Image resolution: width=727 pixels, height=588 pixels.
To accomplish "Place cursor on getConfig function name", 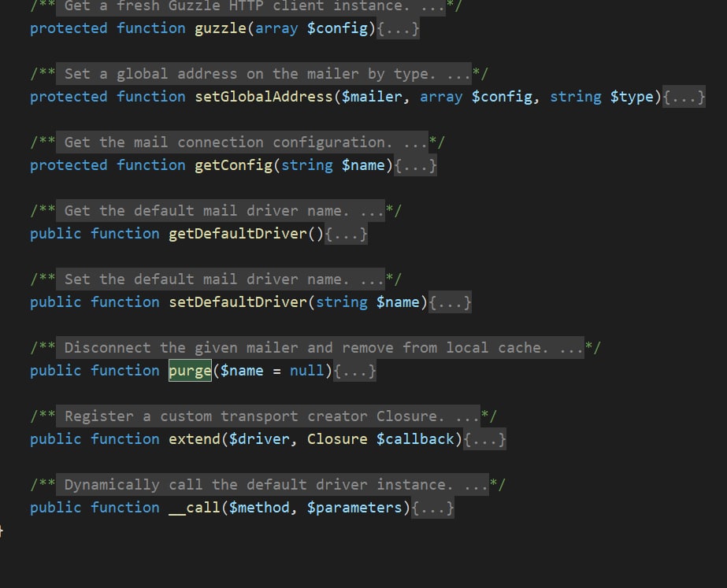I will click(x=234, y=165).
